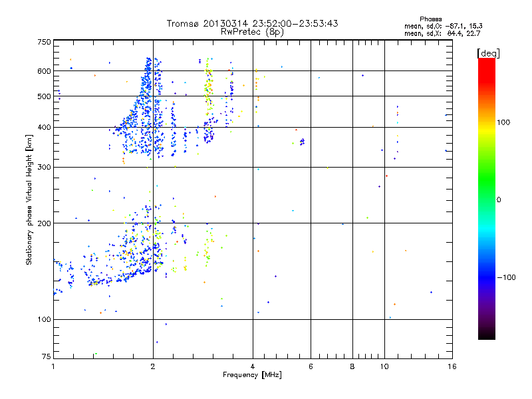Click the colorbar tick label '0'

pyautogui.click(x=499, y=200)
